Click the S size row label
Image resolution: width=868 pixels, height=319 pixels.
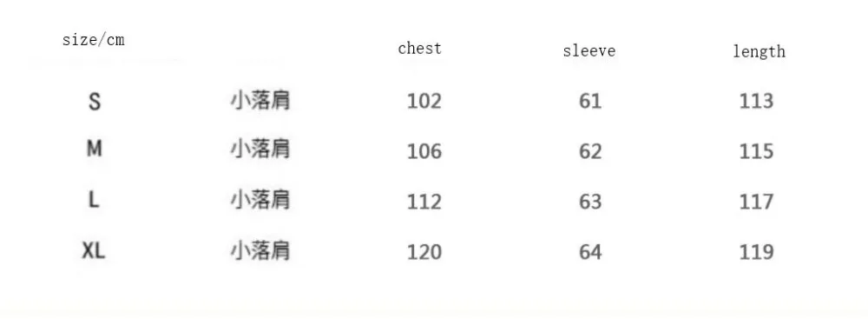95,102
